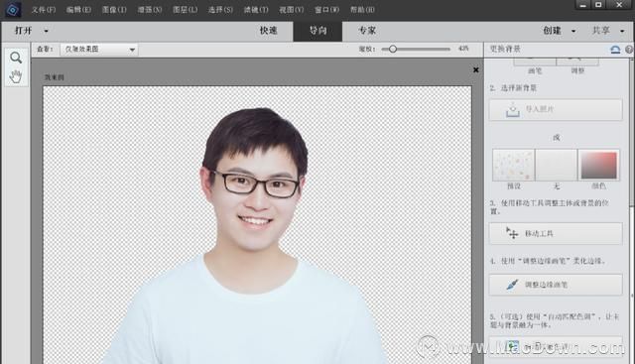Open the 选择(S) menu
The image size is (635, 364).
point(220,9)
